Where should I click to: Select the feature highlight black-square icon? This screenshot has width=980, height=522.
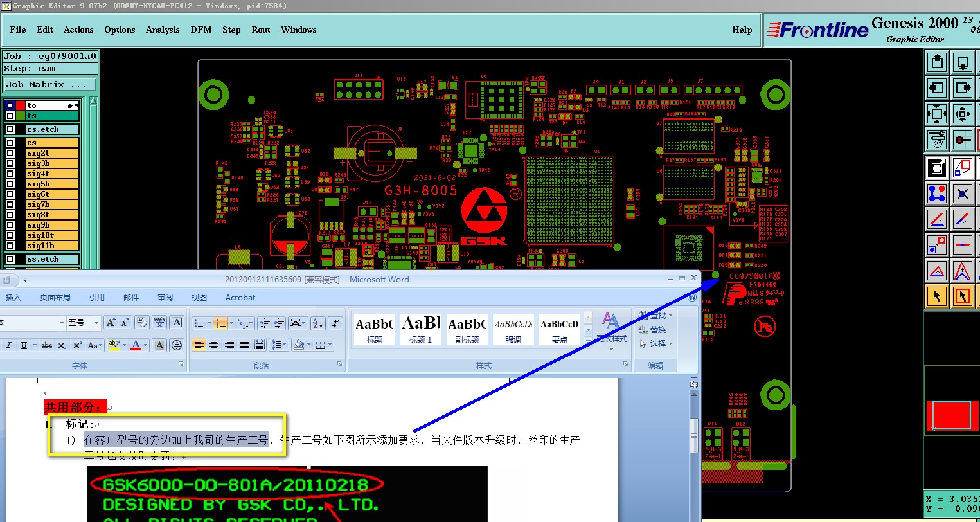tap(937, 168)
